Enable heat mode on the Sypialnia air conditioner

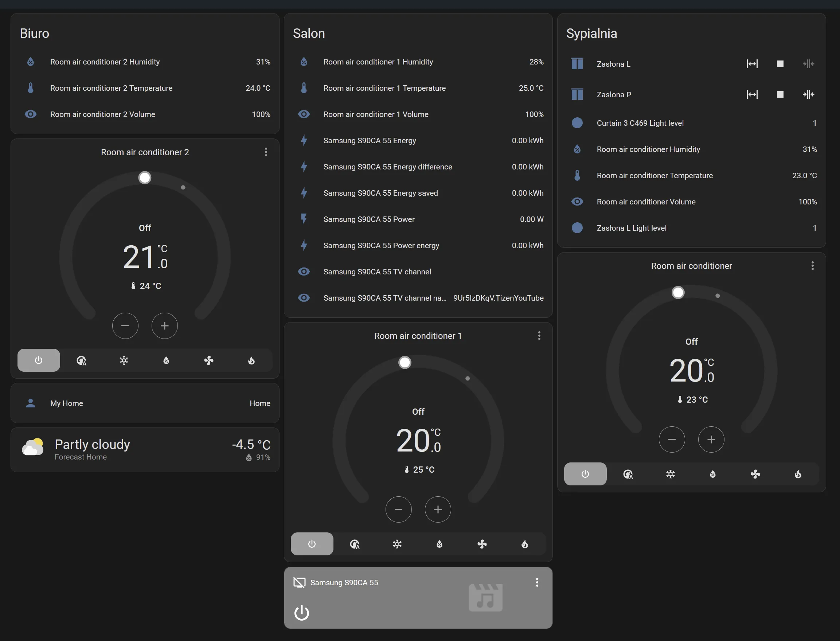pos(798,474)
